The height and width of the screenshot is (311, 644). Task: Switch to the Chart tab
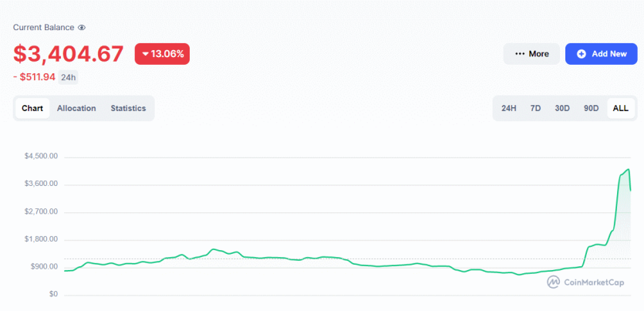(x=32, y=108)
